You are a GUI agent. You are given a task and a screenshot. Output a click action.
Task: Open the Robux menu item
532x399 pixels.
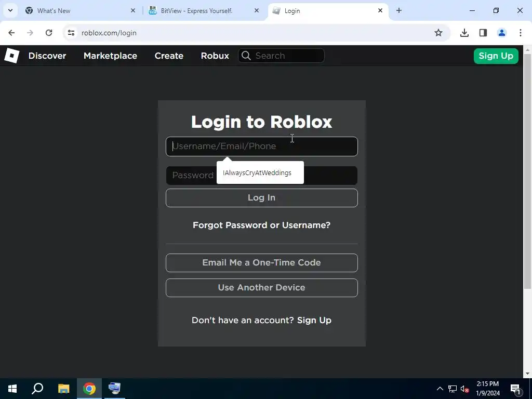click(215, 56)
